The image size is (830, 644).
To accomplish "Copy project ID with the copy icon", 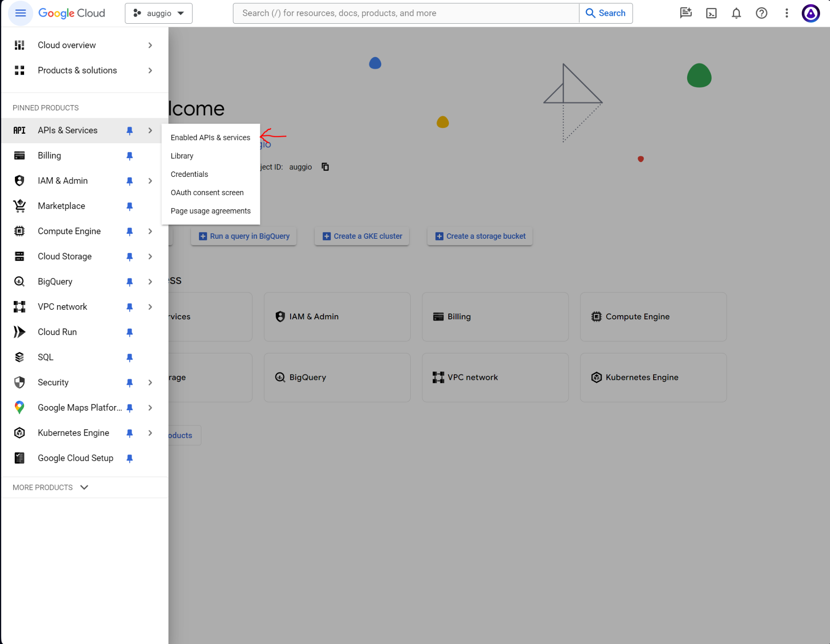I will pyautogui.click(x=326, y=167).
